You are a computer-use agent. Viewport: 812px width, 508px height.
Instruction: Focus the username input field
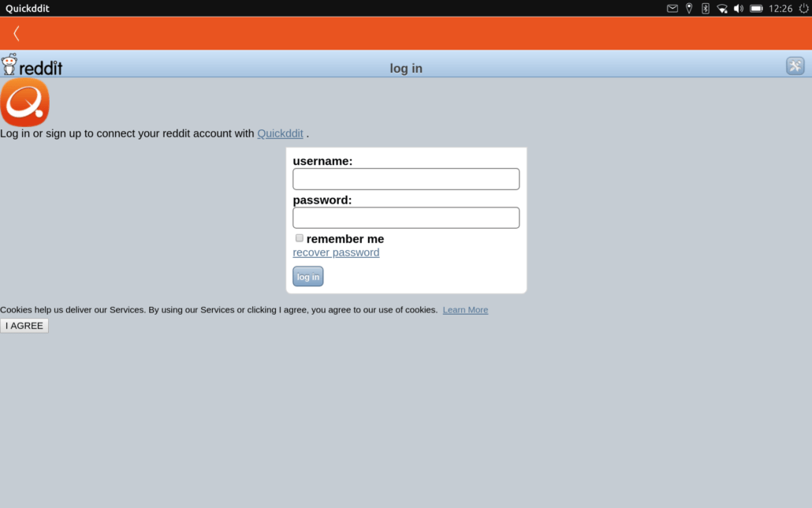point(406,179)
